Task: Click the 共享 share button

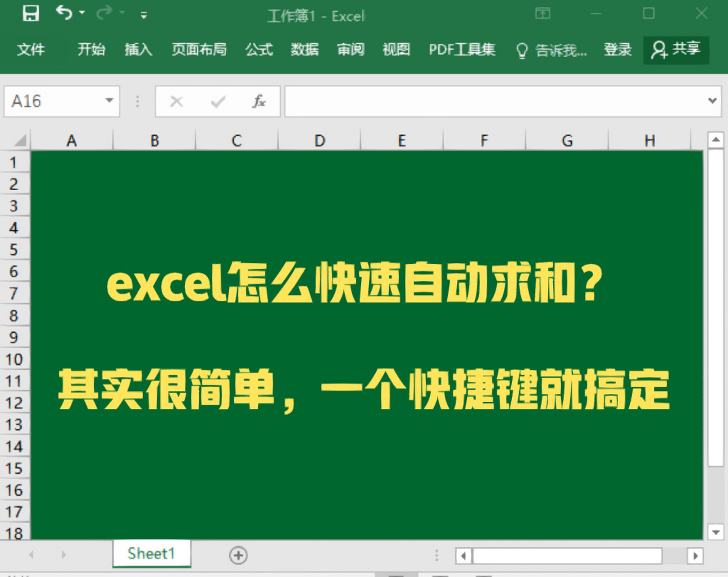Action: click(676, 49)
